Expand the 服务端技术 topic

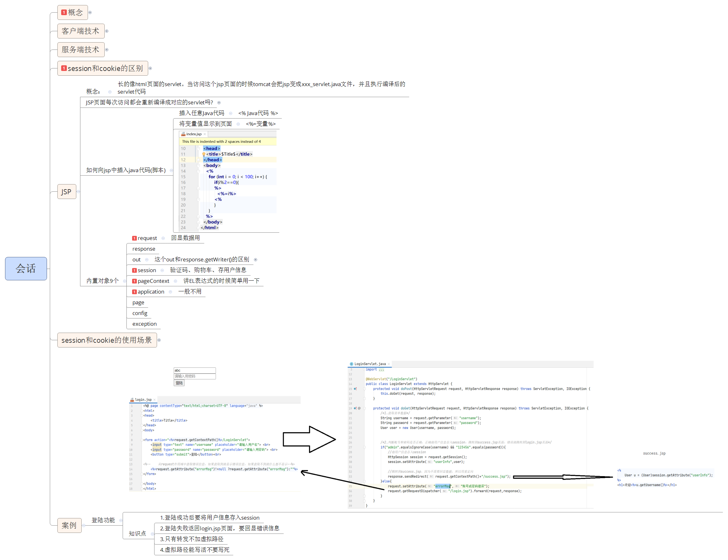pyautogui.click(x=107, y=50)
